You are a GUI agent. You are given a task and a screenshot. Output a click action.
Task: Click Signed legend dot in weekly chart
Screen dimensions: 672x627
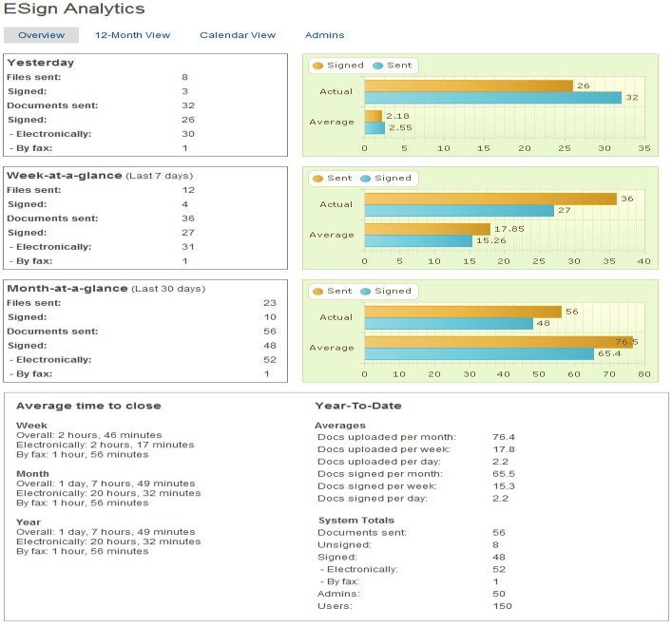coord(365,179)
